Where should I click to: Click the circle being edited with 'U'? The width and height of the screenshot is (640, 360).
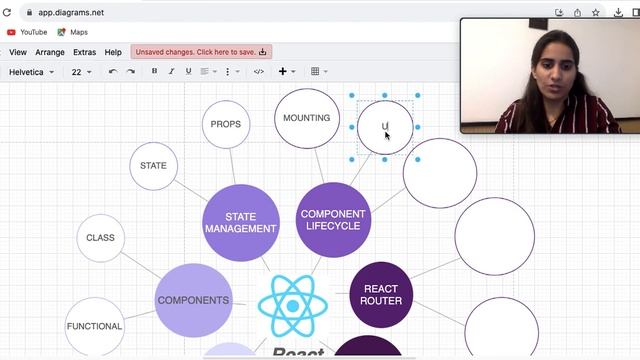click(385, 127)
